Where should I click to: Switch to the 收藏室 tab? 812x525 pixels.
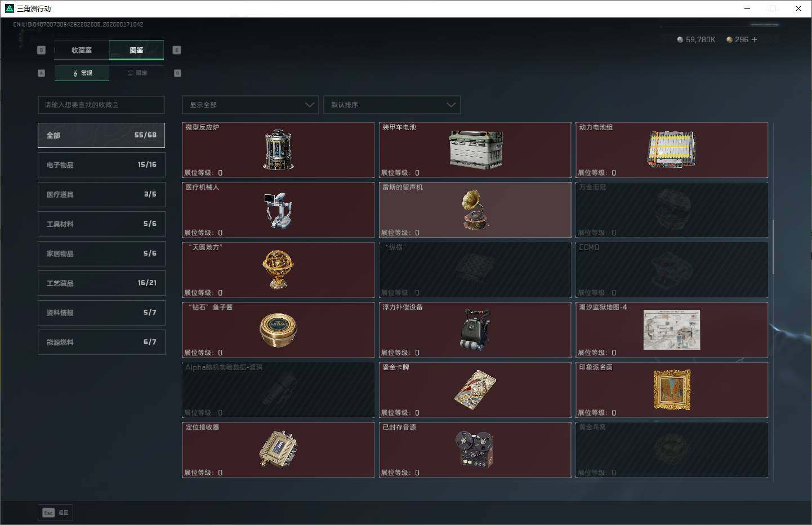click(x=82, y=50)
